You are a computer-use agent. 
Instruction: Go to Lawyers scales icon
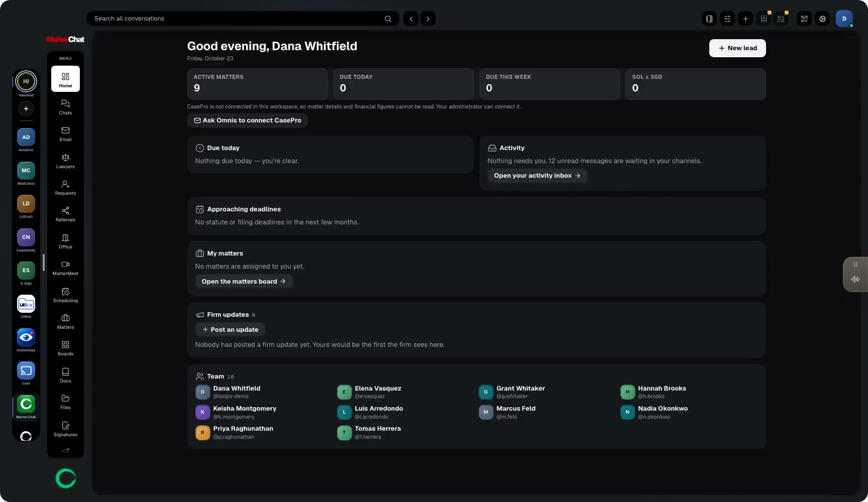click(65, 161)
